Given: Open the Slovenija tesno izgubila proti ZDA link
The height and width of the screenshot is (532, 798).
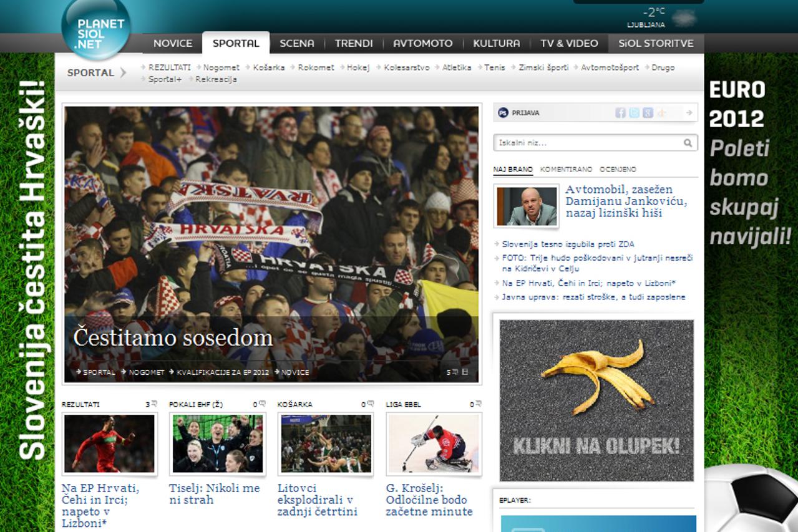Looking at the screenshot, I should pyautogui.click(x=568, y=244).
